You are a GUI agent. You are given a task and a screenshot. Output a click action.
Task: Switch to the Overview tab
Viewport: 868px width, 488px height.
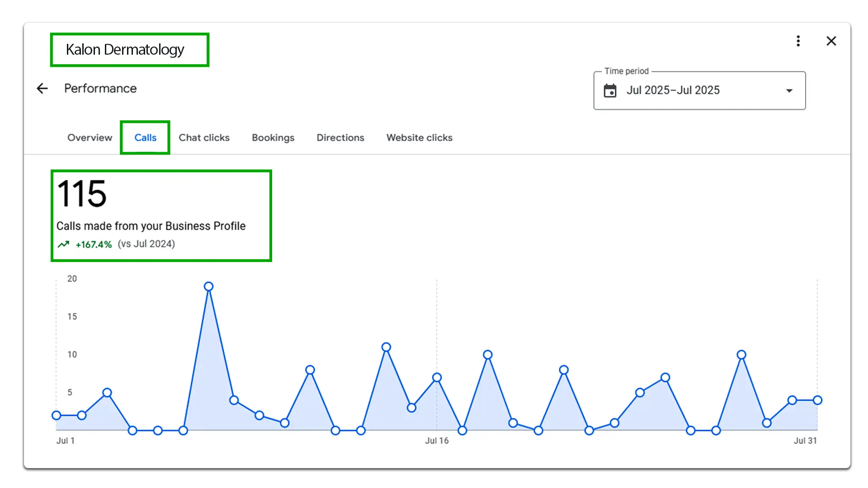click(90, 138)
